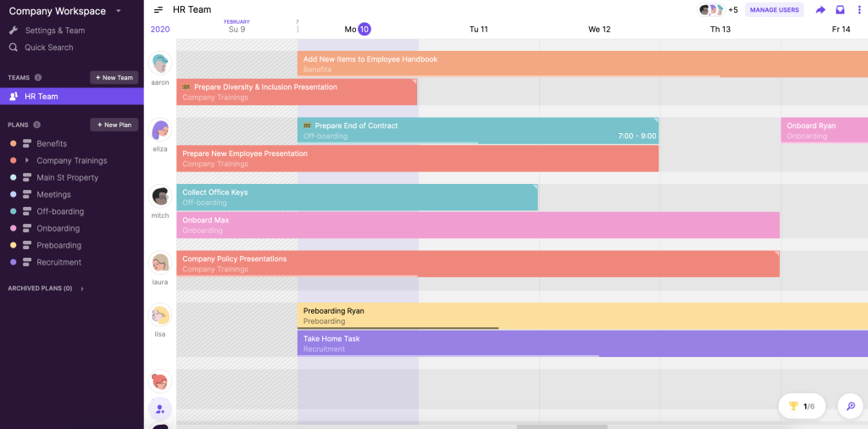Click mitch's avatar
Image resolution: width=868 pixels, height=429 pixels.
point(160,196)
